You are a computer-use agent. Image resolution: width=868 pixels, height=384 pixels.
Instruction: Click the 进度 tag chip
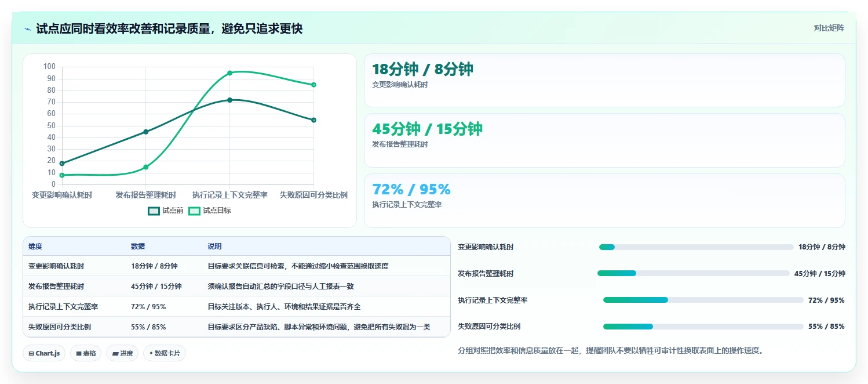click(122, 353)
